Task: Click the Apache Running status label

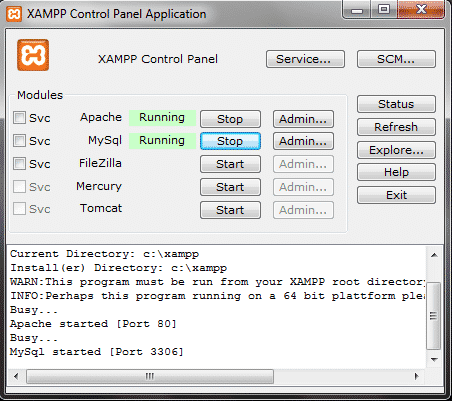Action: pyautogui.click(x=162, y=118)
